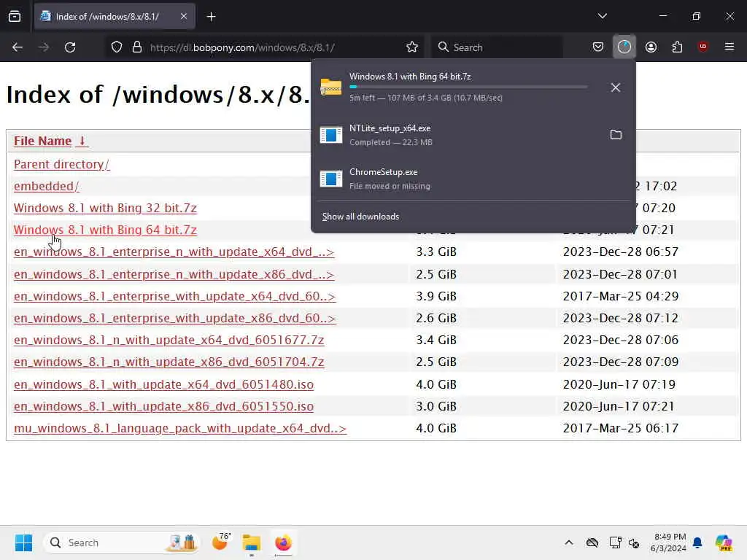This screenshot has height=560, width=747.
Task: Download en_windows_8.1_n x64 6051677.7z
Action: [169, 340]
